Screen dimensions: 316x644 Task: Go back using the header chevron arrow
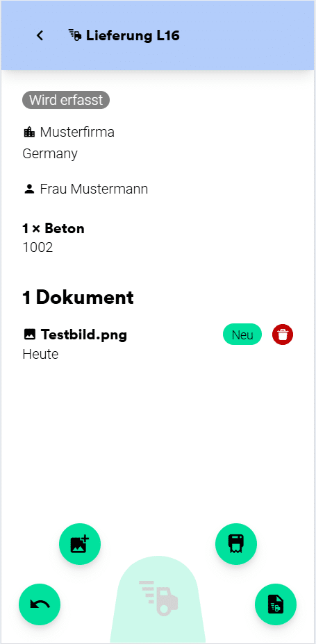coord(40,35)
